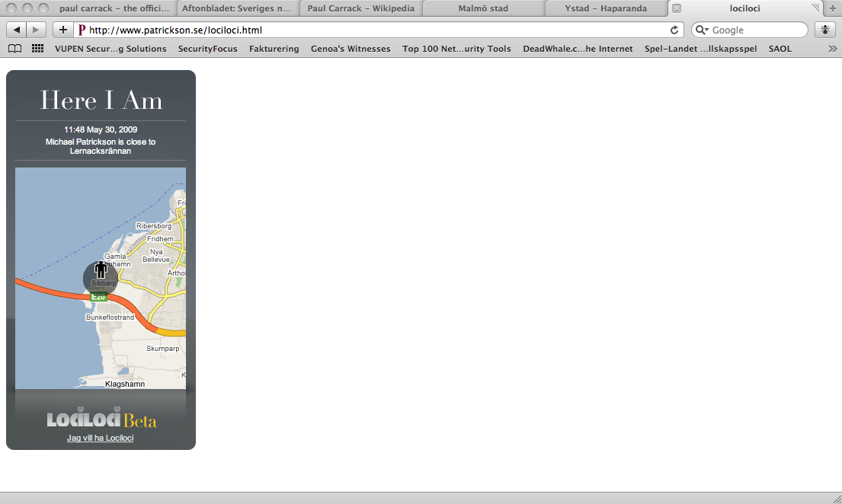Click the Klagshamn label on the map
The width and height of the screenshot is (842, 504).
point(125,384)
